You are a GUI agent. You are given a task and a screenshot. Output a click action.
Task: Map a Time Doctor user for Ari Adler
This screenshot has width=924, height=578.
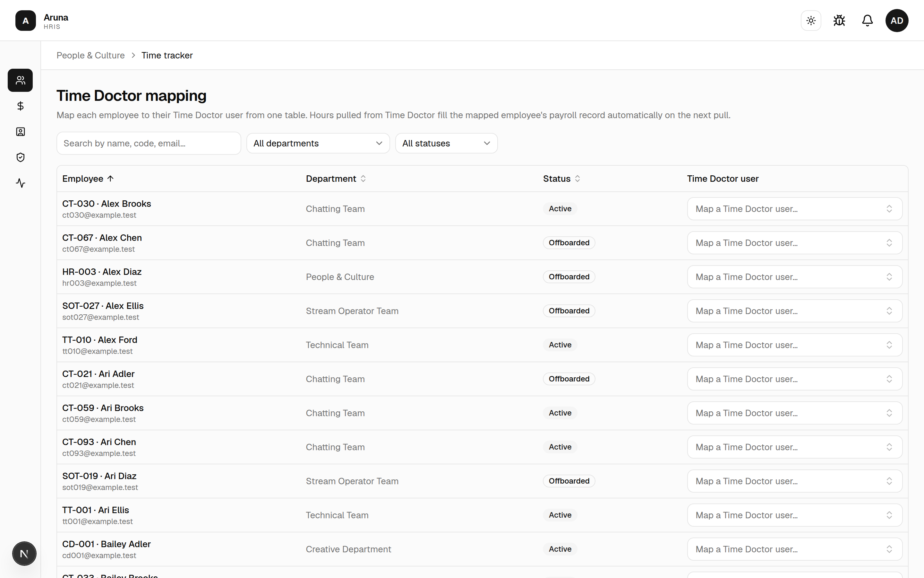795,379
